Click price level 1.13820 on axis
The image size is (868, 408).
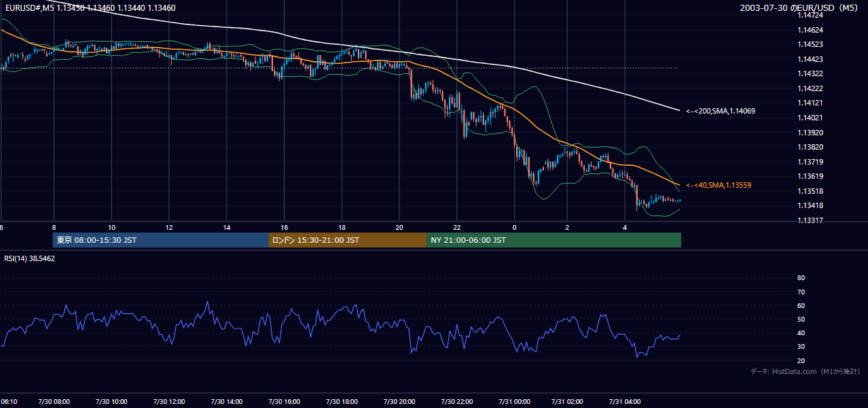810,147
